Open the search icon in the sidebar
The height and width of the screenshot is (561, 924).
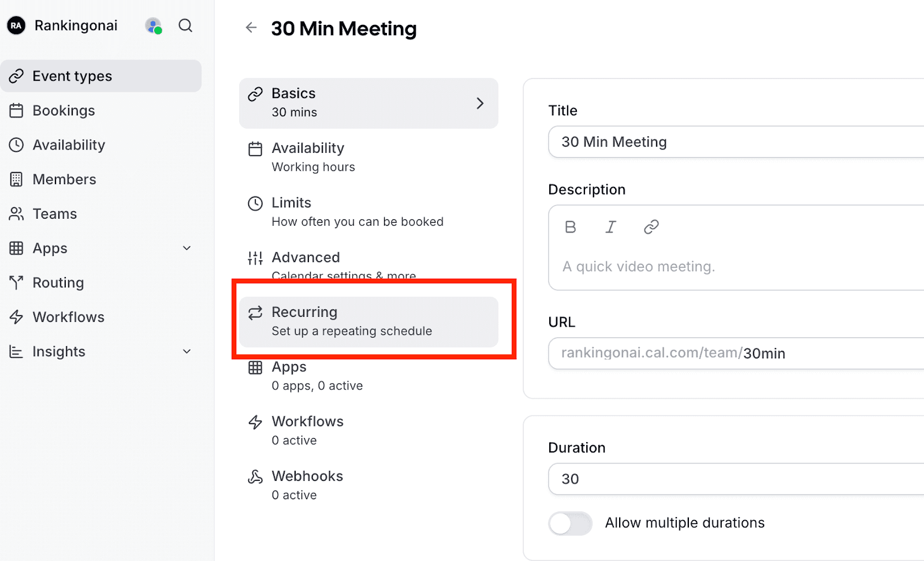pos(185,25)
